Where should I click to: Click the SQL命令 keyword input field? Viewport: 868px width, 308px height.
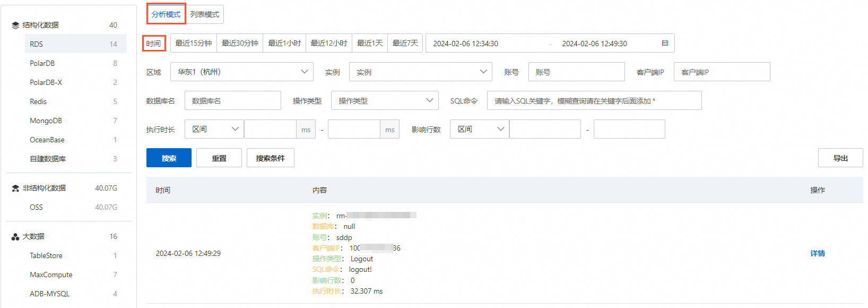[594, 100]
